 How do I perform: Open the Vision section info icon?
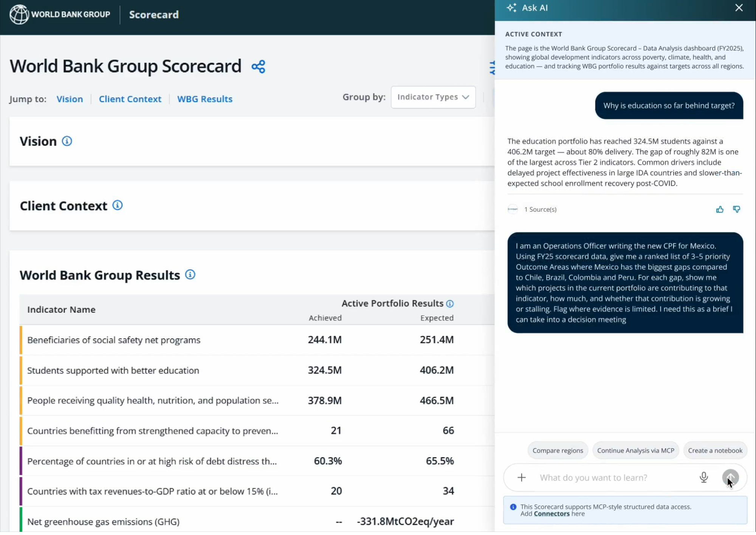tap(67, 141)
